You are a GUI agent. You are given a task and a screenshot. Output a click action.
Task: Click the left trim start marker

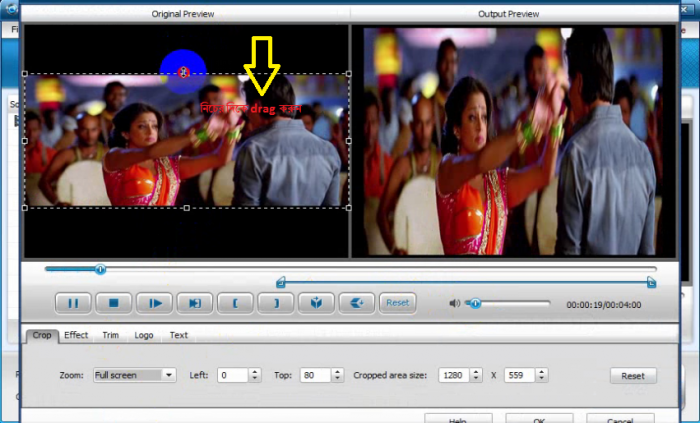pyautogui.click(x=280, y=282)
